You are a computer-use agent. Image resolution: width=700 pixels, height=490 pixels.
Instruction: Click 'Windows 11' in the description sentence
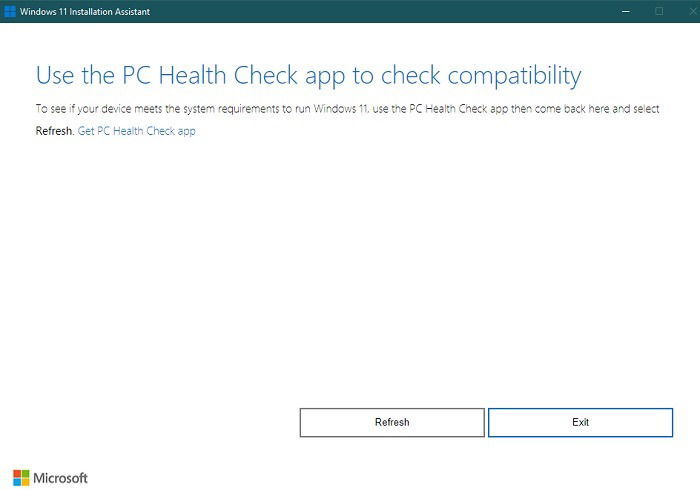tap(341, 108)
